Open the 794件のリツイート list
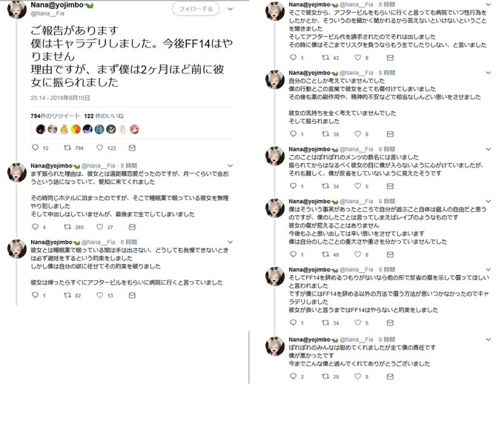 coord(56,116)
